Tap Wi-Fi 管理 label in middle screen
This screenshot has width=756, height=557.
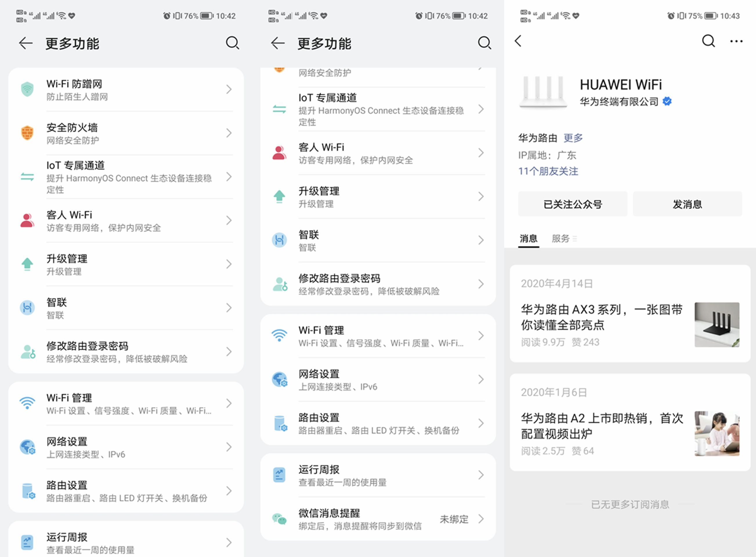(321, 330)
